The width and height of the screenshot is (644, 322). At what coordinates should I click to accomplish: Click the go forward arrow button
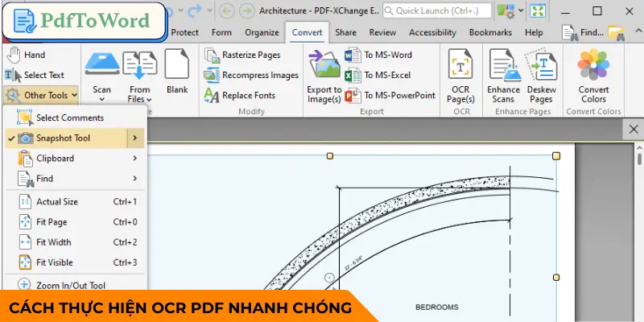pyautogui.click(x=247, y=10)
